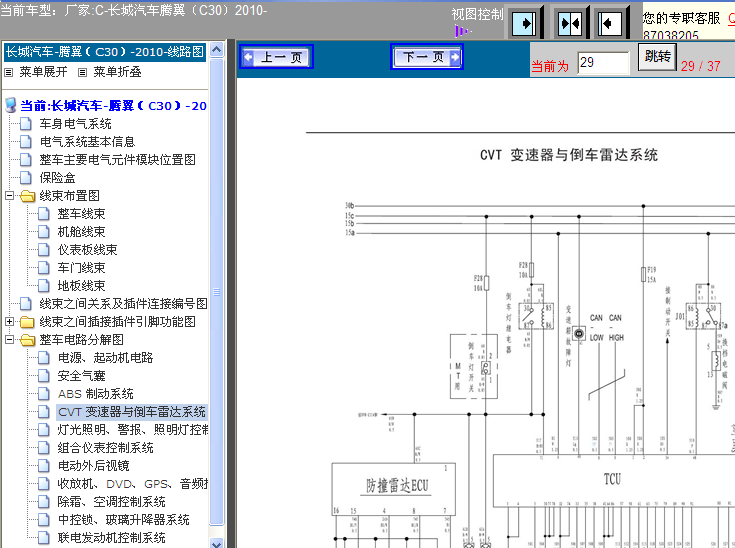The height and width of the screenshot is (548, 735).
Task: Open 灯光照明、警报、照明灯控制 page
Action: click(x=133, y=429)
